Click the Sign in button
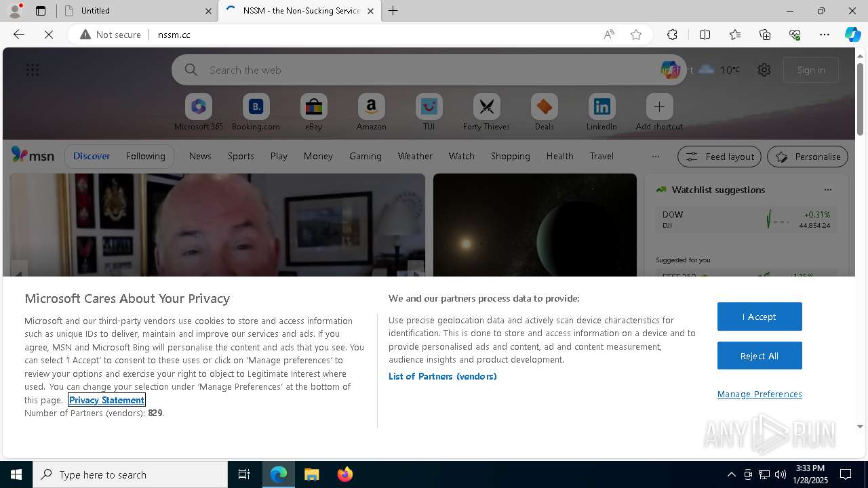The height and width of the screenshot is (488, 868). click(x=811, y=70)
